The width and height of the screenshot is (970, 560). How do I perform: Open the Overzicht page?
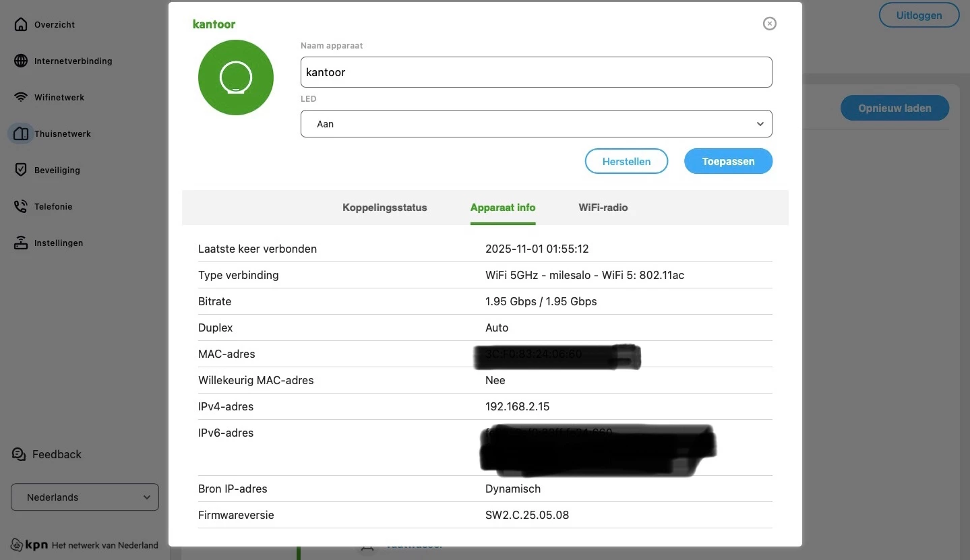pos(55,24)
